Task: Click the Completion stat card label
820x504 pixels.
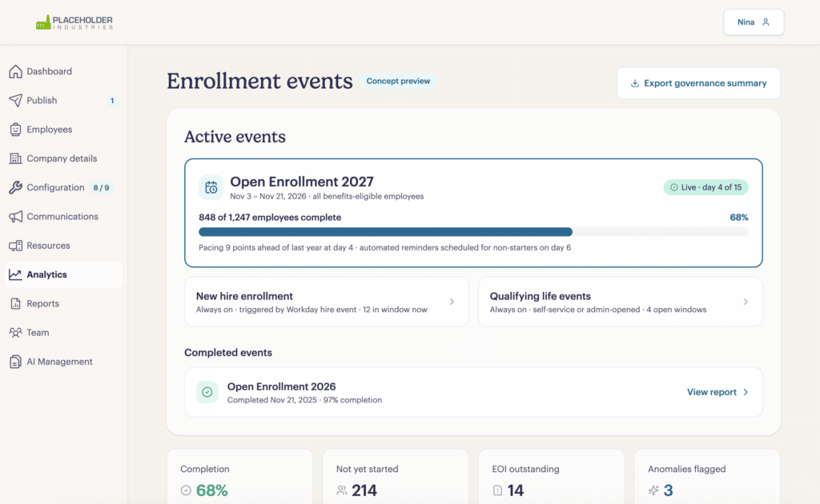Action: 205,469
